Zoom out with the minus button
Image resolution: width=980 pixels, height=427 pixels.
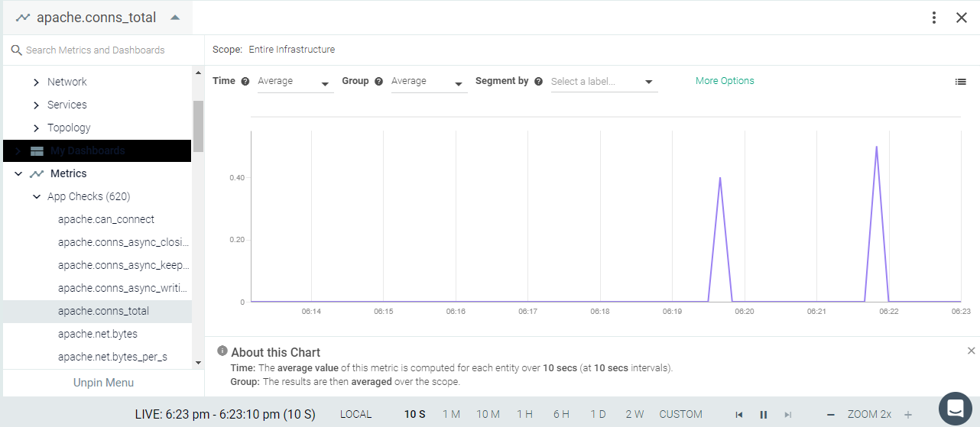(x=831, y=415)
